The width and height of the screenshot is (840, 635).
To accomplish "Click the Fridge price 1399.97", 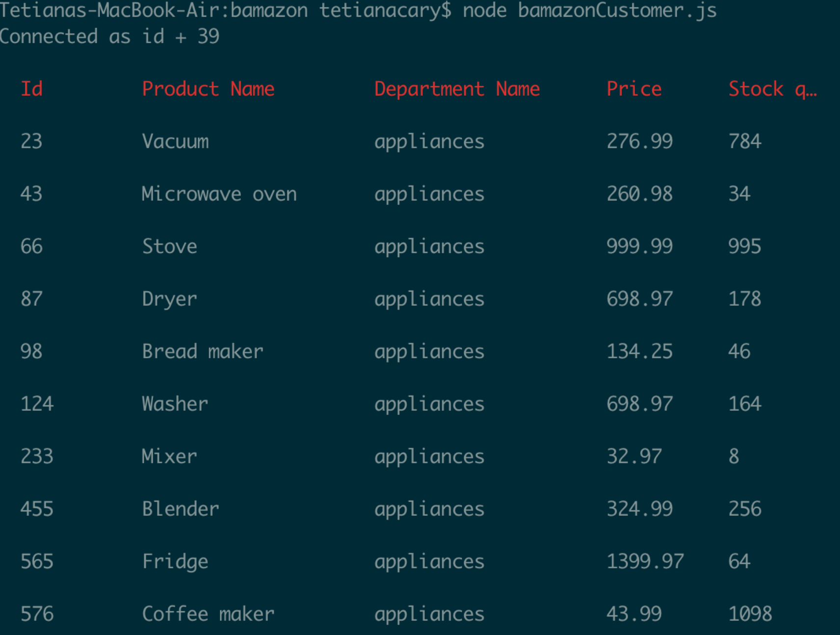I will pos(645,561).
